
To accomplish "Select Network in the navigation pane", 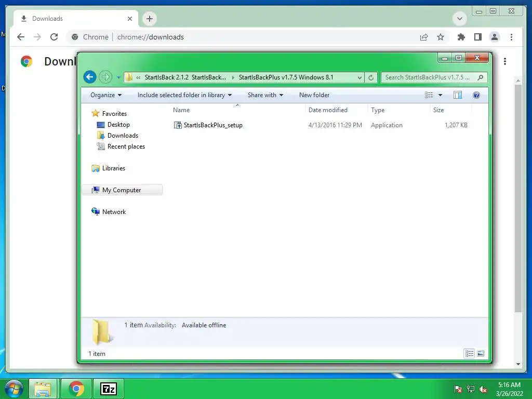I will tap(114, 212).
